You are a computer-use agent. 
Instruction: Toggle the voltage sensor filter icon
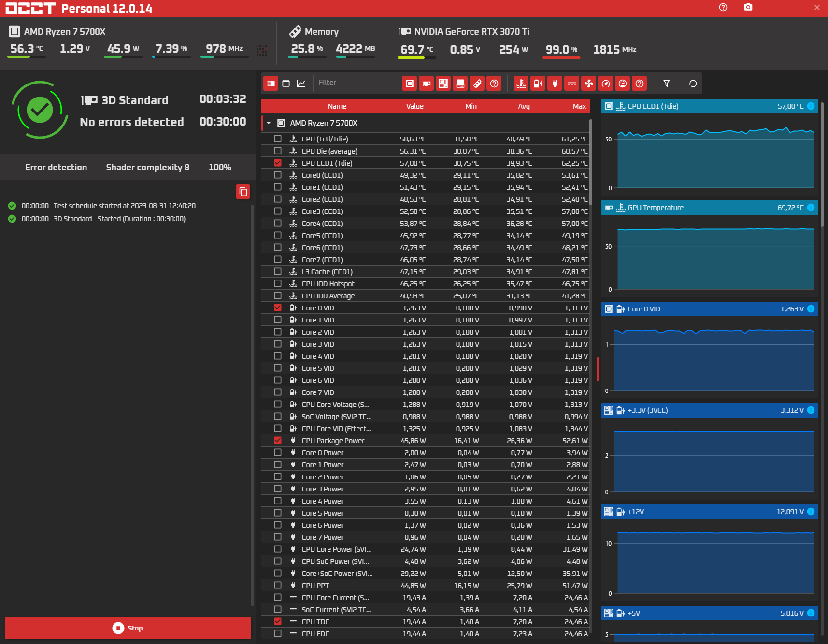pos(538,84)
